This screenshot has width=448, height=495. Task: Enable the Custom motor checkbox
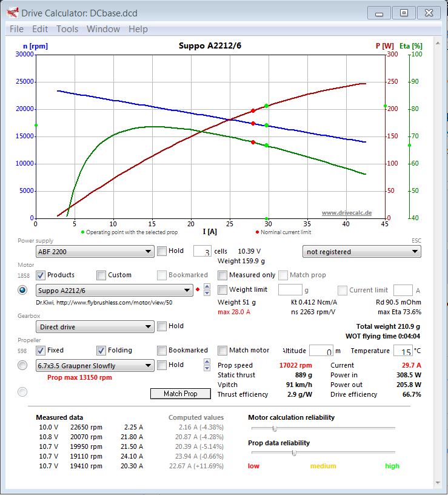click(101, 275)
